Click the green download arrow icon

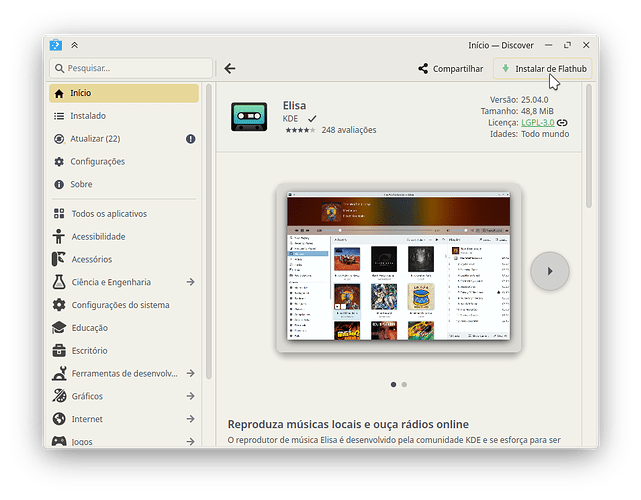point(505,68)
